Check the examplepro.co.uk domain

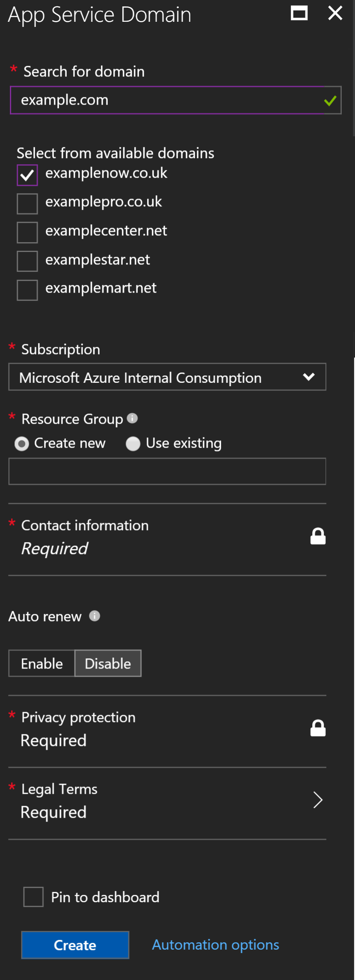click(27, 204)
